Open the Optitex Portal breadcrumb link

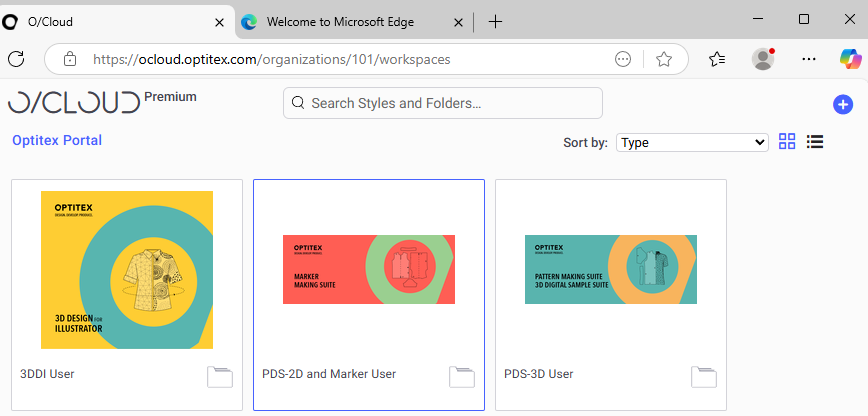click(x=57, y=140)
